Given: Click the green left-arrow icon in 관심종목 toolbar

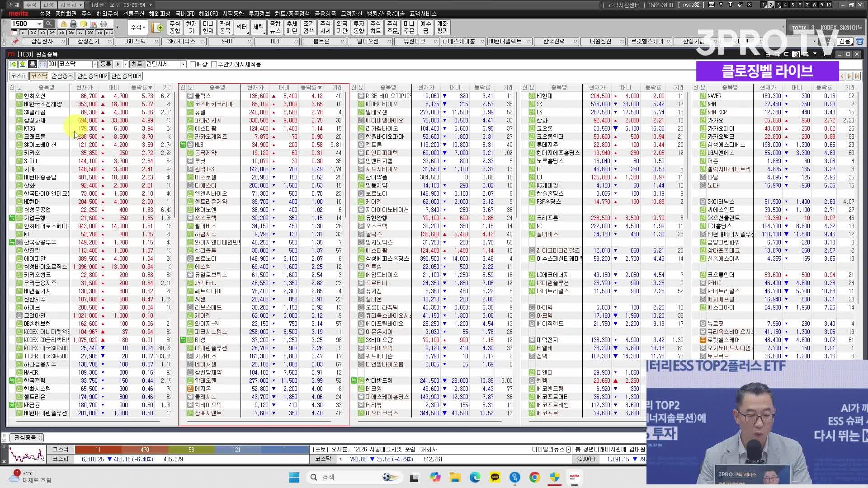Looking at the screenshot, I should pos(13,64).
